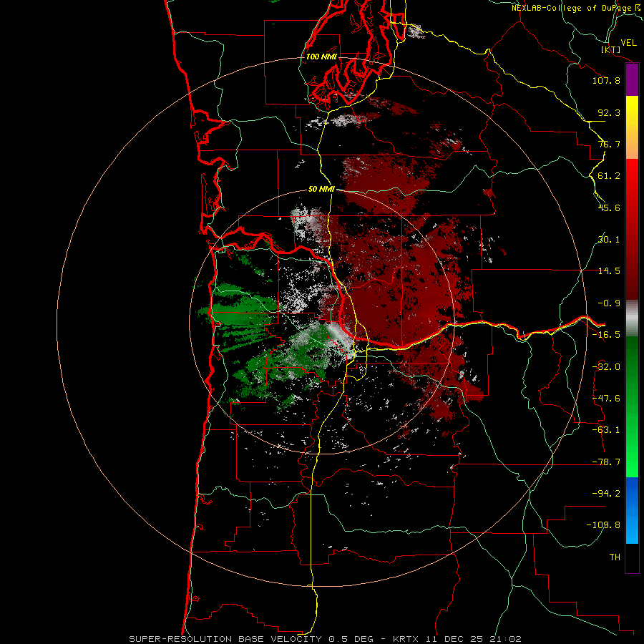This screenshot has width=644, height=644.
Task: Click the 50 NMI range ring label
Action: (x=321, y=190)
